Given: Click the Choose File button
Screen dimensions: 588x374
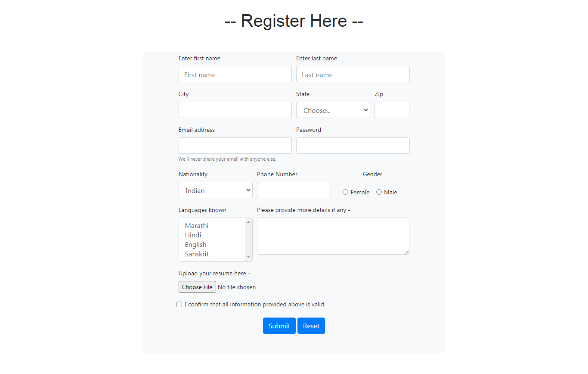Looking at the screenshot, I should [x=197, y=287].
